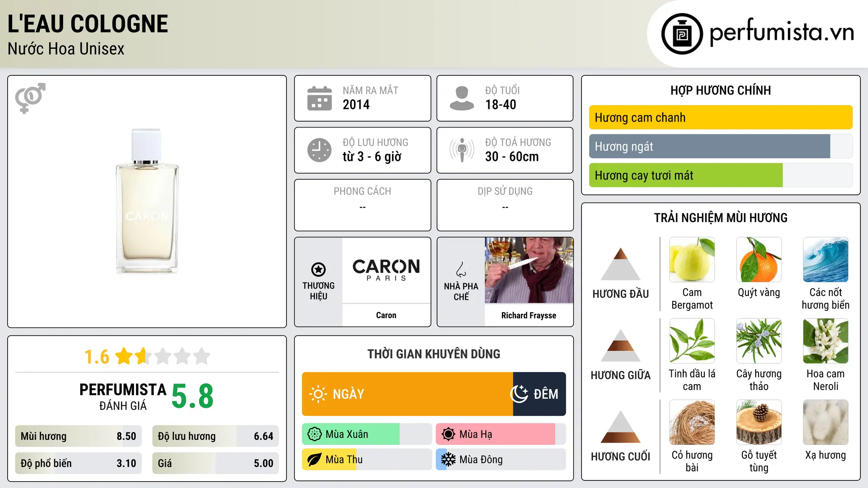Screen dimensions: 868x488
Task: Click the Giá 5.00 score bar
Action: pos(216,463)
